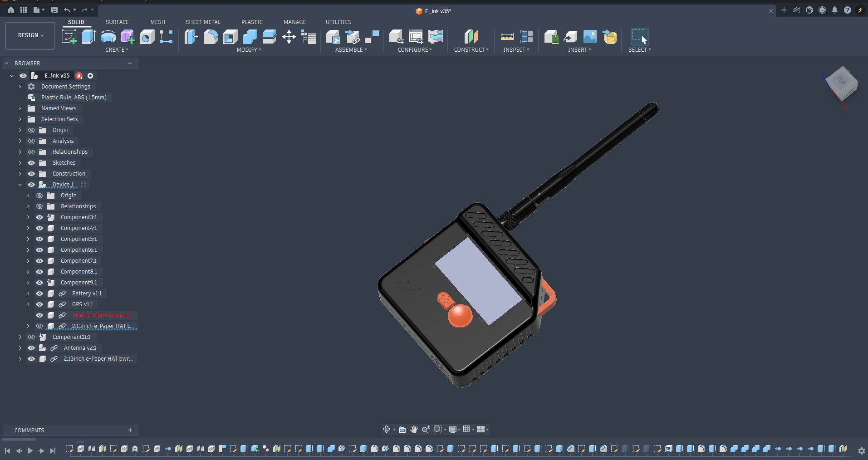Screen dimensions: 868x460
Task: Select Plastic Rule: ABS (1.5mm)
Action: pos(74,98)
